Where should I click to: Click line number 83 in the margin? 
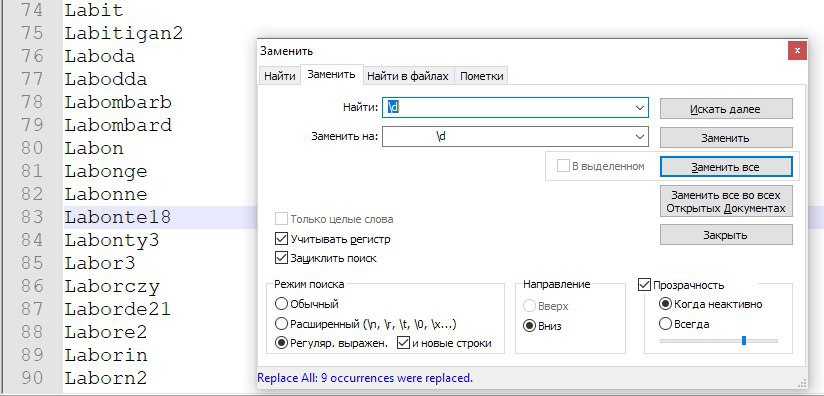coord(32,217)
